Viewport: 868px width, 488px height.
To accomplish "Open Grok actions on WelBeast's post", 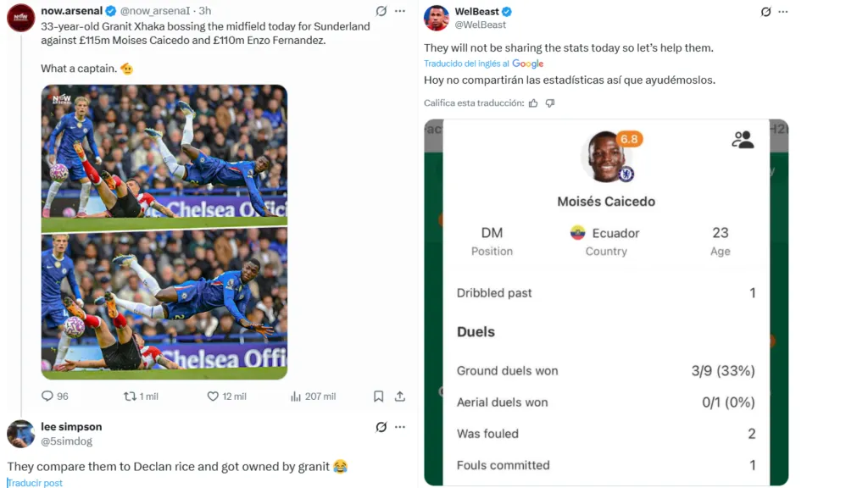I will point(768,11).
